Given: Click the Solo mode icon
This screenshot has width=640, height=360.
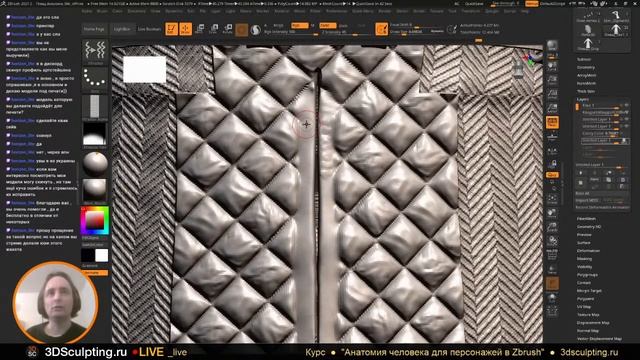Looking at the screenshot, I should [552, 298].
